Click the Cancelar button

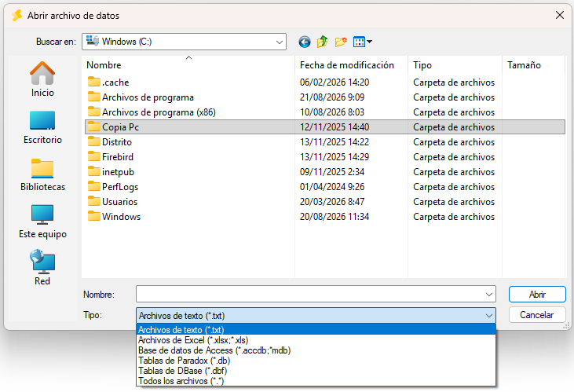pos(537,315)
